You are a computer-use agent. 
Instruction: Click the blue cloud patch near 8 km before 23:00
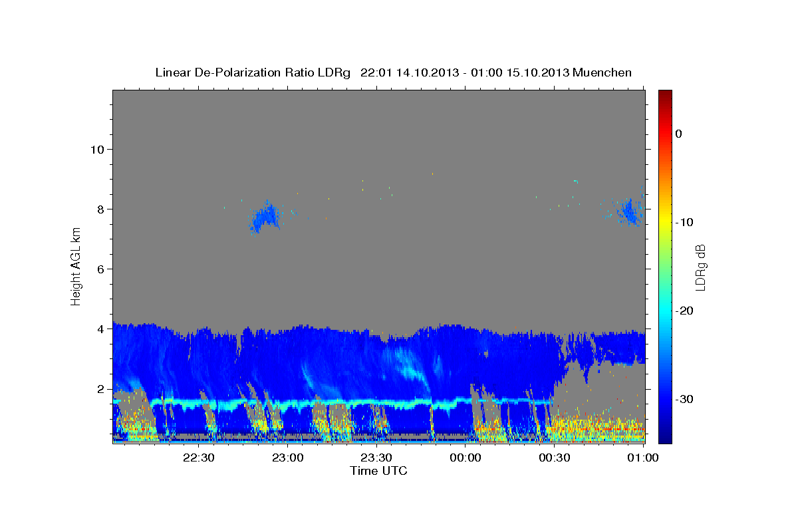pyautogui.click(x=266, y=216)
